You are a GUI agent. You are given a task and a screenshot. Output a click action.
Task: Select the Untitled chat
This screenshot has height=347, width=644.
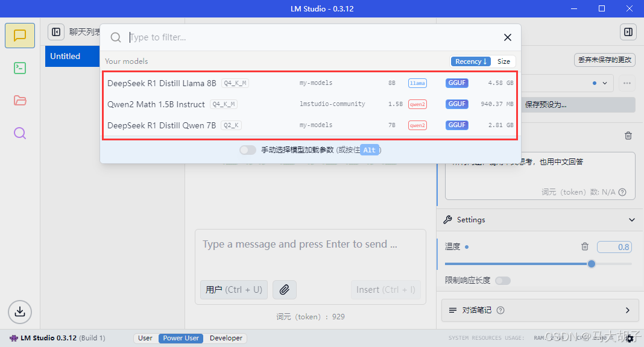tap(72, 56)
